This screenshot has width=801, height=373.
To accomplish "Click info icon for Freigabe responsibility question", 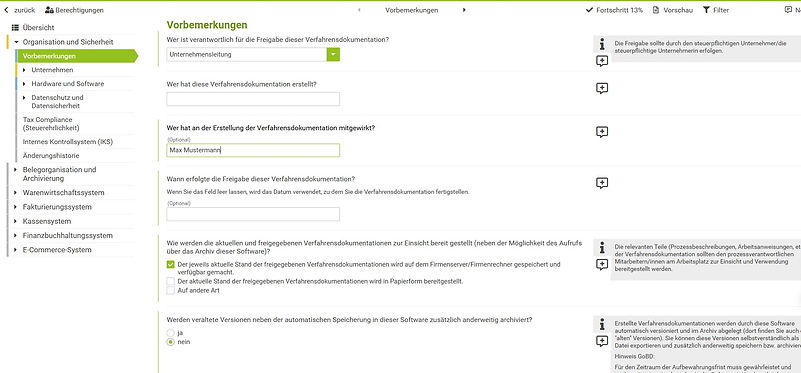I will [602, 45].
